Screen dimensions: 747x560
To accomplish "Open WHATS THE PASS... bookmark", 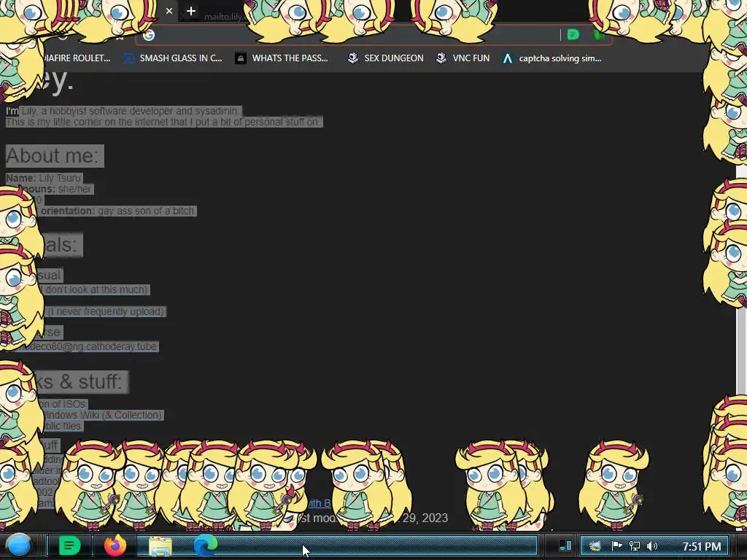I will tap(282, 58).
